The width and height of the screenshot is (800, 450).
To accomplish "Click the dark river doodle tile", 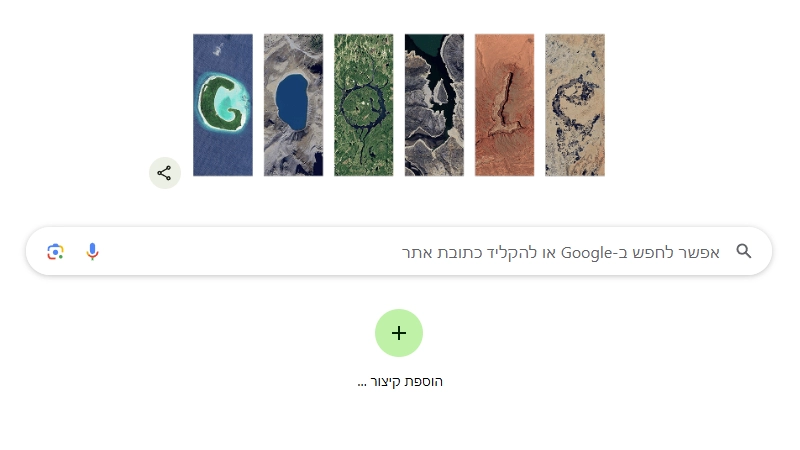I will click(x=434, y=105).
